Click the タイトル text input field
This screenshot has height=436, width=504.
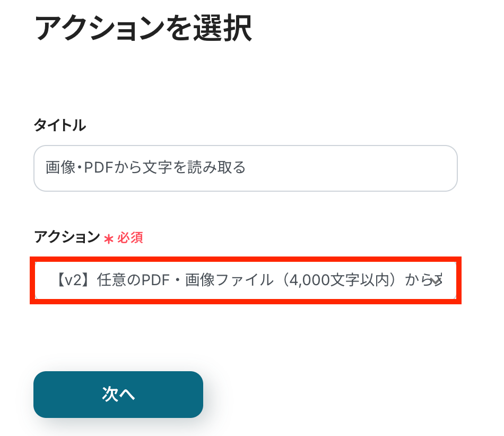click(x=245, y=168)
